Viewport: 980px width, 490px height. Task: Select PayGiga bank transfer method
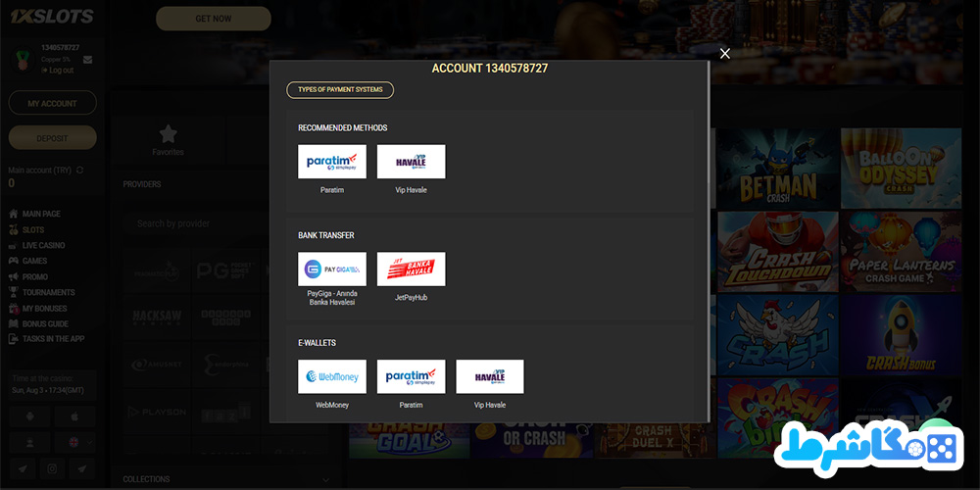[x=332, y=269]
